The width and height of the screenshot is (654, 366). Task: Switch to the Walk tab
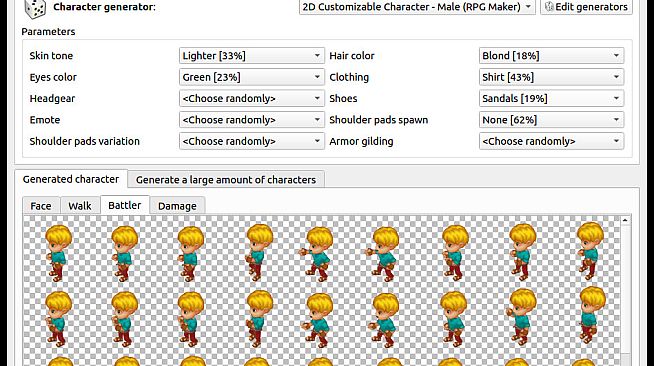point(80,206)
